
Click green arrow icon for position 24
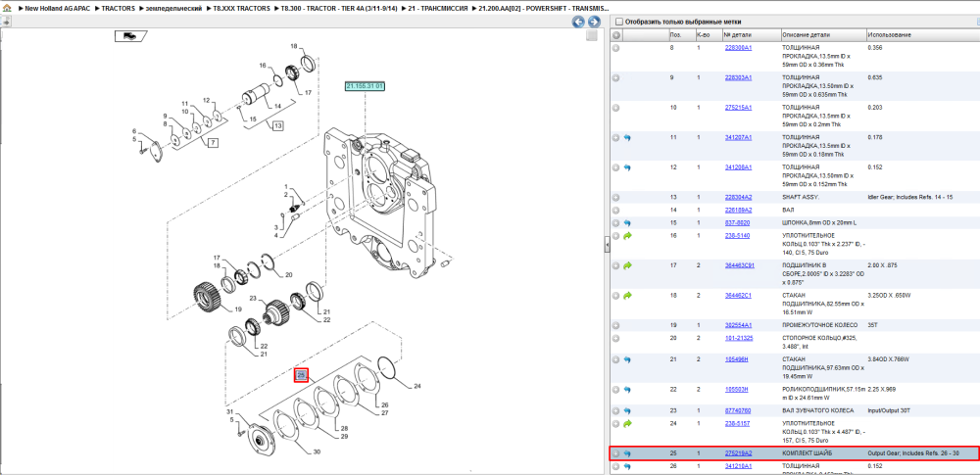[627, 424]
